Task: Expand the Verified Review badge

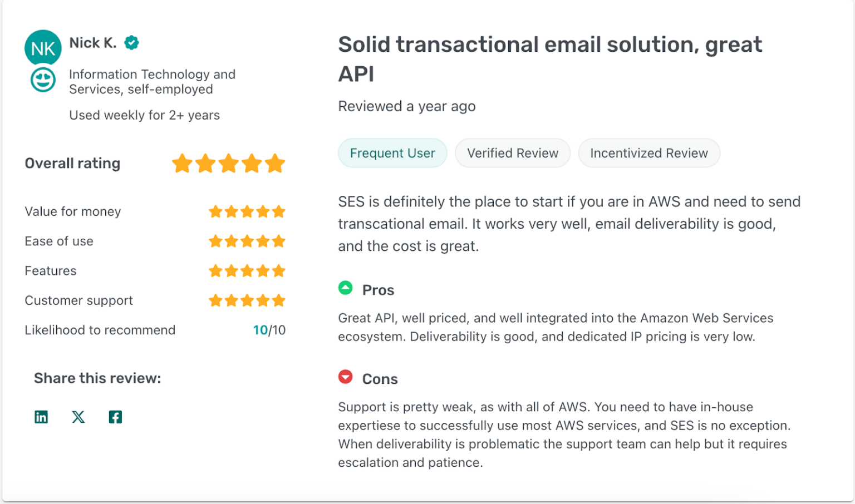Action: click(x=512, y=152)
